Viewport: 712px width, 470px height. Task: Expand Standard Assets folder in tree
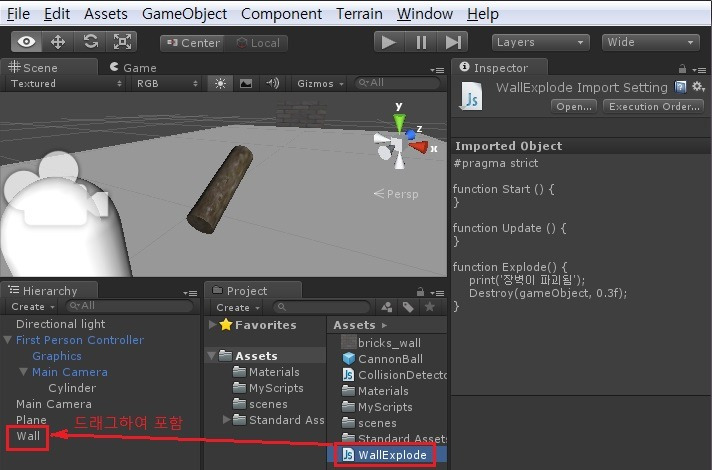click(226, 420)
